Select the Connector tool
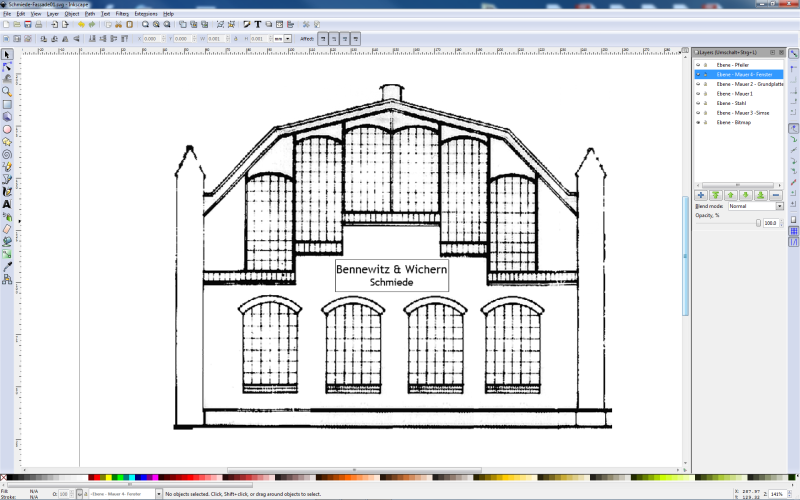800x500 pixels. [7, 279]
